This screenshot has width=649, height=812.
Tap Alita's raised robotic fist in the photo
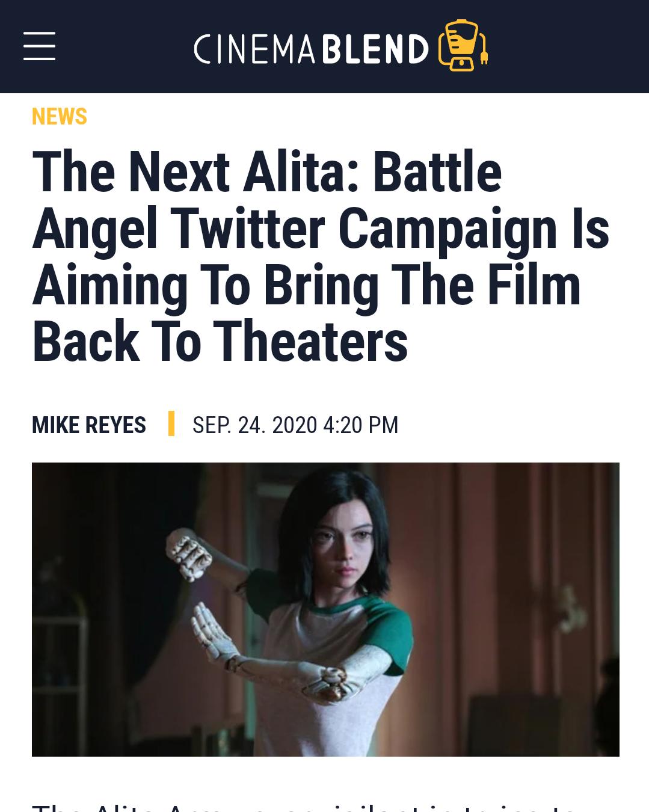(x=188, y=553)
